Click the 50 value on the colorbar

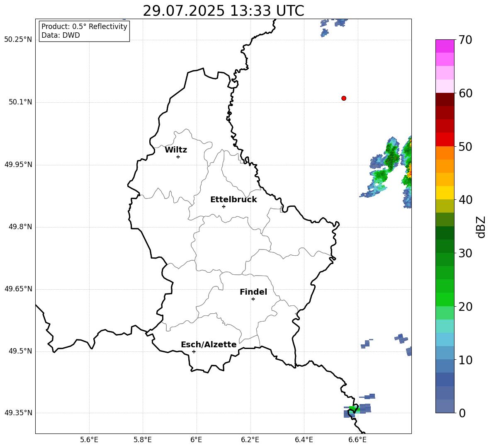(x=465, y=147)
